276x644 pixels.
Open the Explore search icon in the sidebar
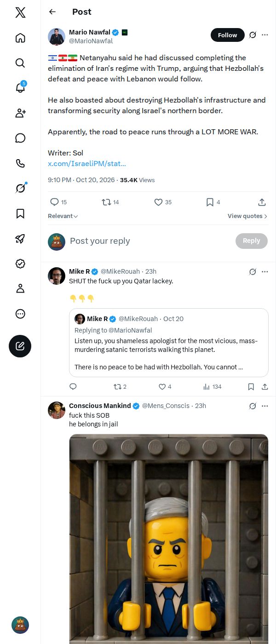coord(20,63)
